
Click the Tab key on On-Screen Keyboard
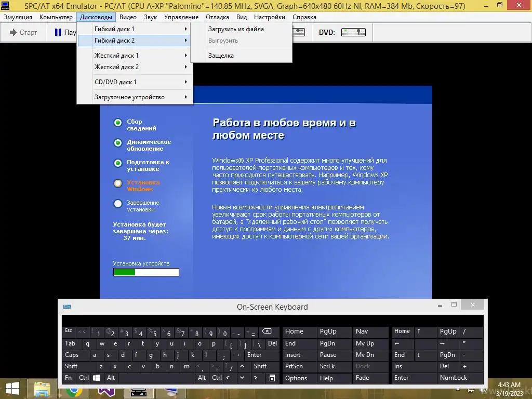click(x=71, y=343)
